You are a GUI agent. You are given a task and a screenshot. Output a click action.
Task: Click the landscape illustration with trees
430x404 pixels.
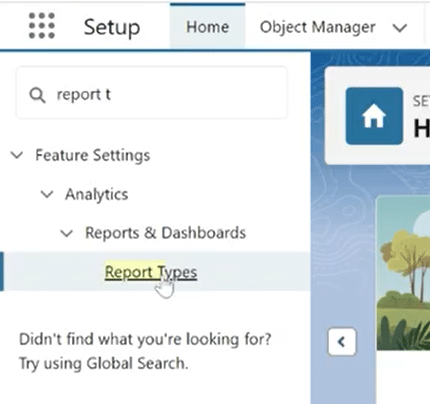pyautogui.click(x=403, y=273)
